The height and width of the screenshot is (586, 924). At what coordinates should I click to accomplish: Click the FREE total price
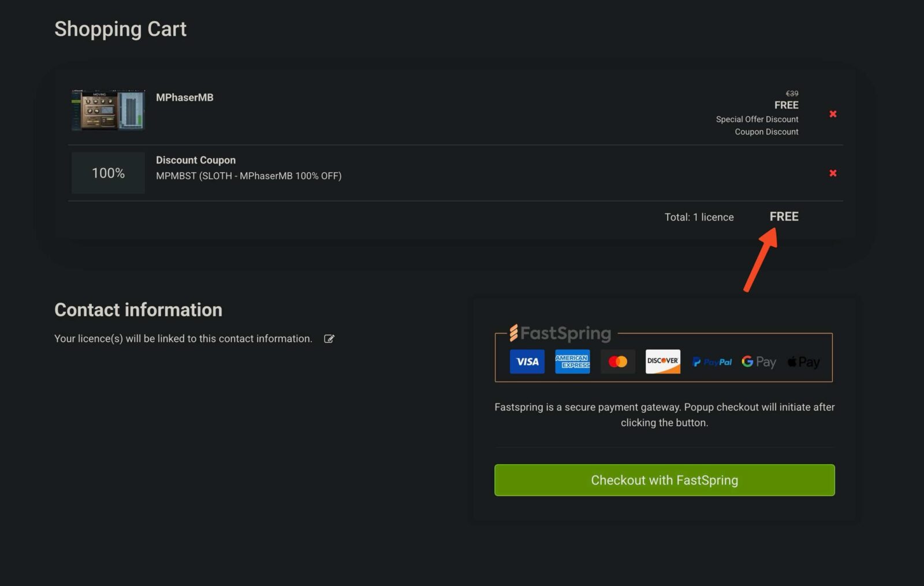784,217
